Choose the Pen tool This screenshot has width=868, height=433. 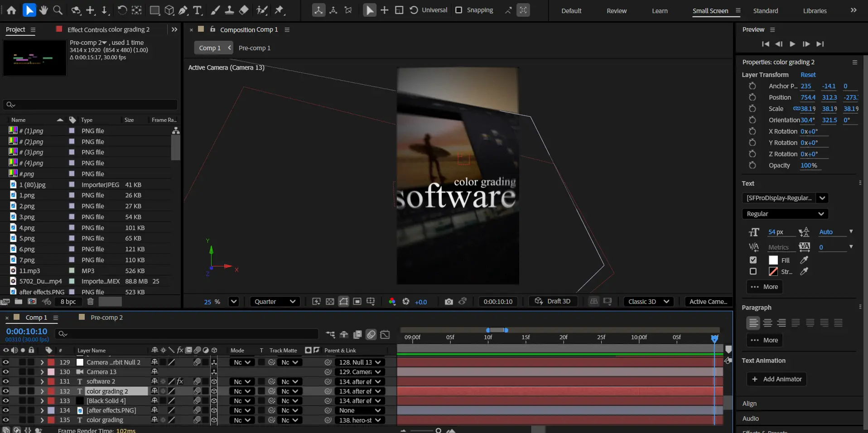[183, 10]
